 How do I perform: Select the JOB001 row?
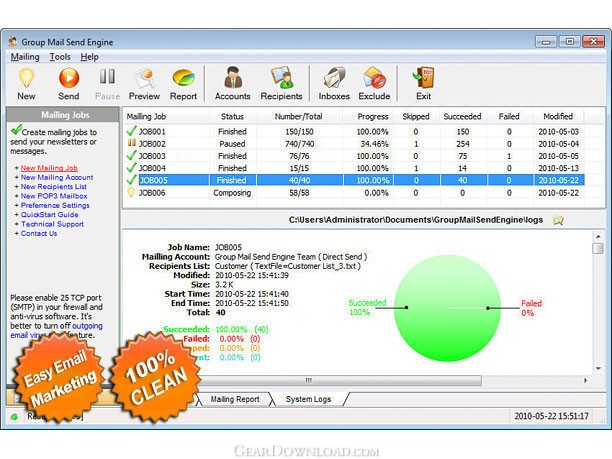(354, 132)
